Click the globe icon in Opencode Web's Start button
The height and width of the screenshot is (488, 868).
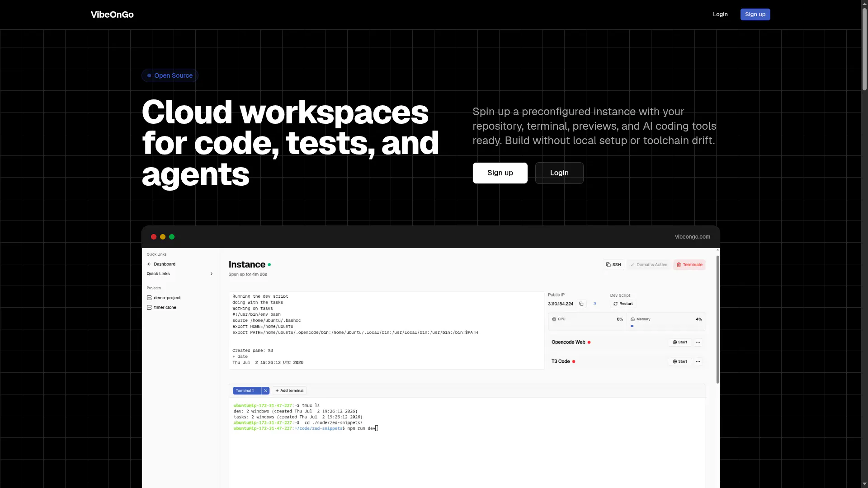pyautogui.click(x=675, y=343)
